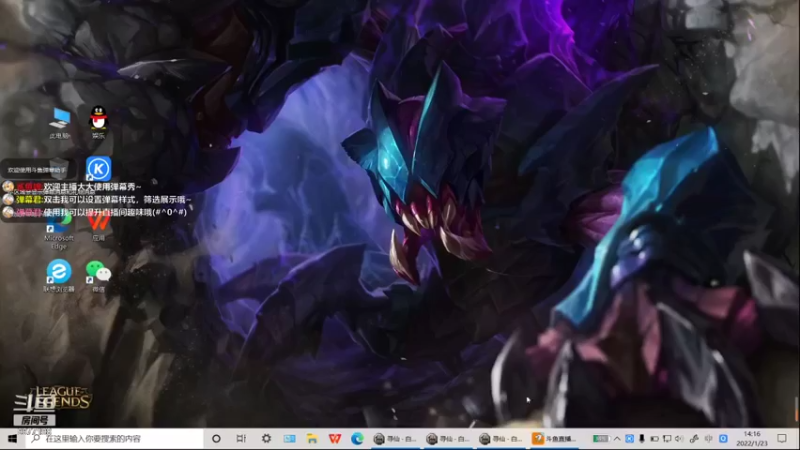This screenshot has width=800, height=450.
Task: Open Task View on the taskbar
Action: click(241, 438)
